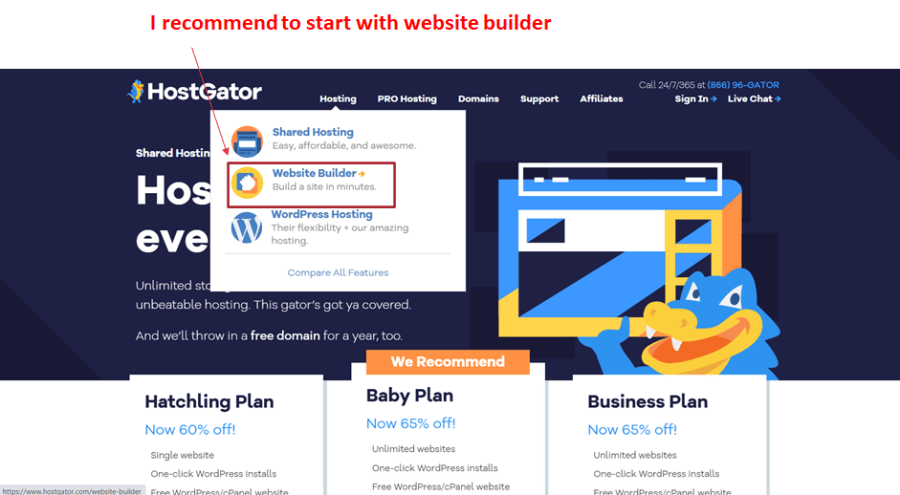Click the WordPress logo icon
This screenshot has height=495, width=900.
(x=247, y=227)
